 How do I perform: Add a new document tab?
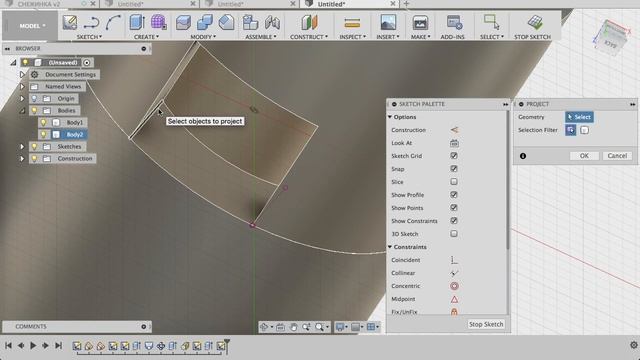(406, 4)
